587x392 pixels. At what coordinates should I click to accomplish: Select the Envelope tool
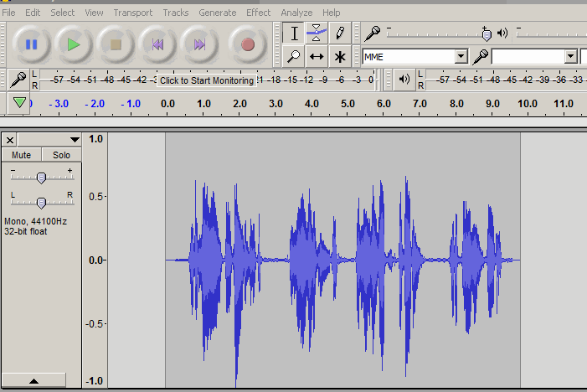(317, 34)
